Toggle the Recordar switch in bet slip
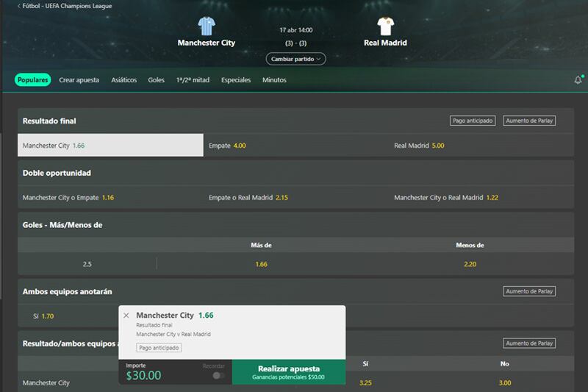588x392 pixels. [x=218, y=376]
